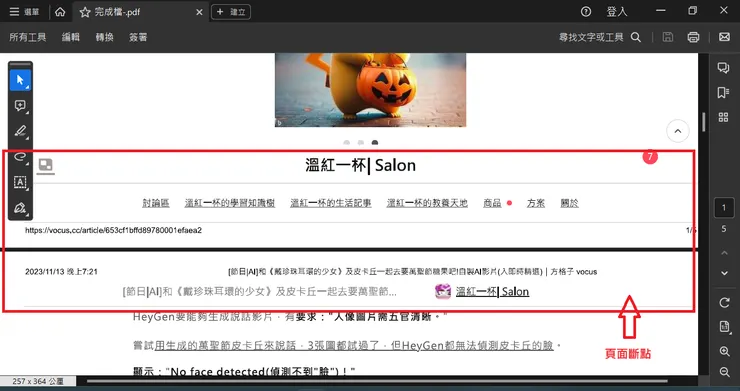Screen dimensions: 740x391
Task: Click the red notification badge 7
Action: pyautogui.click(x=650, y=157)
